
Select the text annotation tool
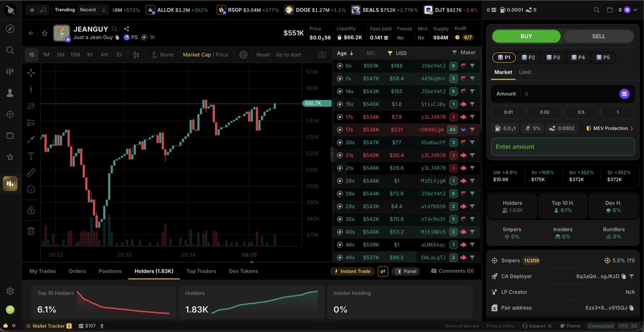pyautogui.click(x=31, y=156)
